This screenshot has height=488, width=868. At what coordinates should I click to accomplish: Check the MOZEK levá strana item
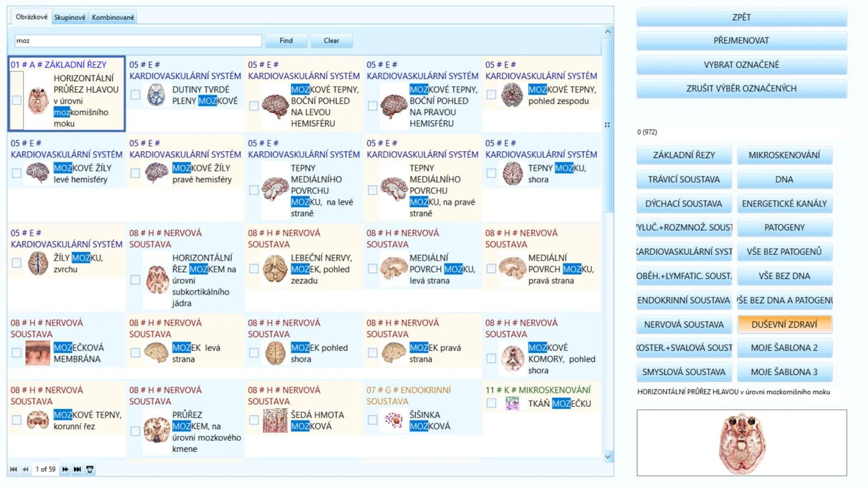point(135,353)
